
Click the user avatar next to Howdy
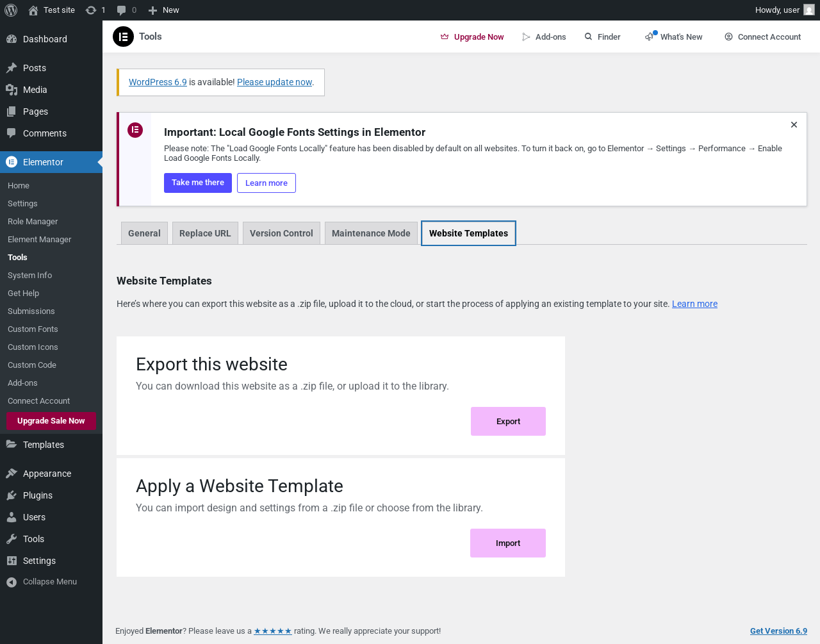[809, 10]
